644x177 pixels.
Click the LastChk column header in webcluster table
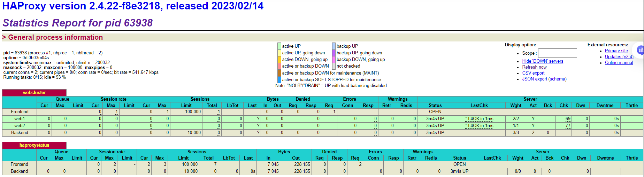[x=479, y=106]
